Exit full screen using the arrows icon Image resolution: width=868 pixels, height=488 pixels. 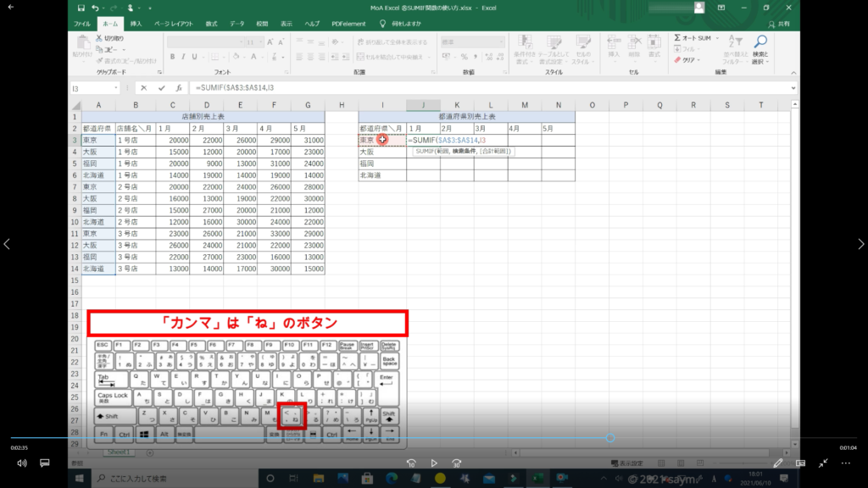pyautogui.click(x=823, y=463)
